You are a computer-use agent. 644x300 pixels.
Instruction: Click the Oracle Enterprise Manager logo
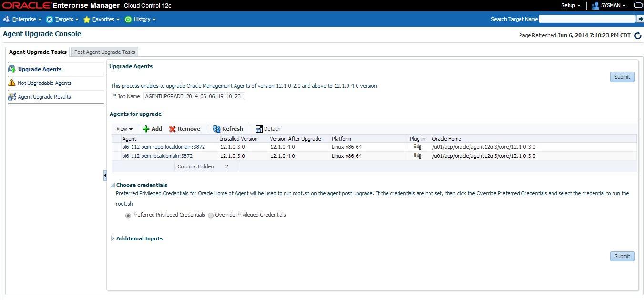click(x=61, y=6)
